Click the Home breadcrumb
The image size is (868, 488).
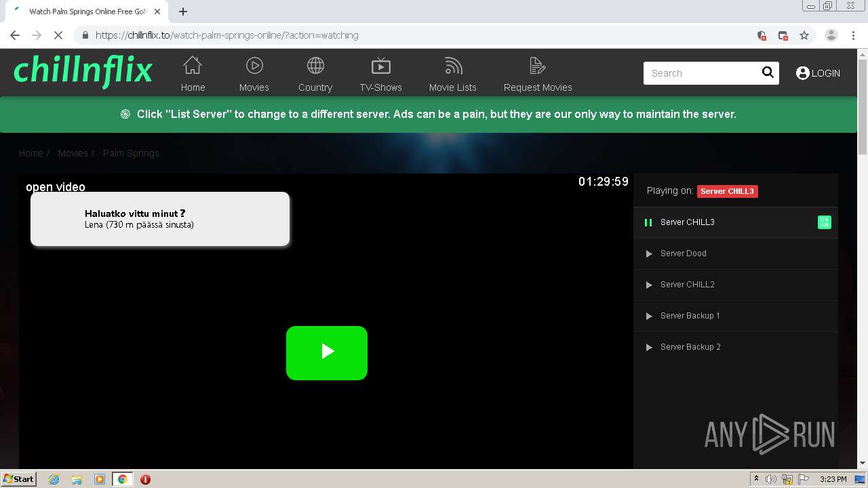pyautogui.click(x=31, y=153)
